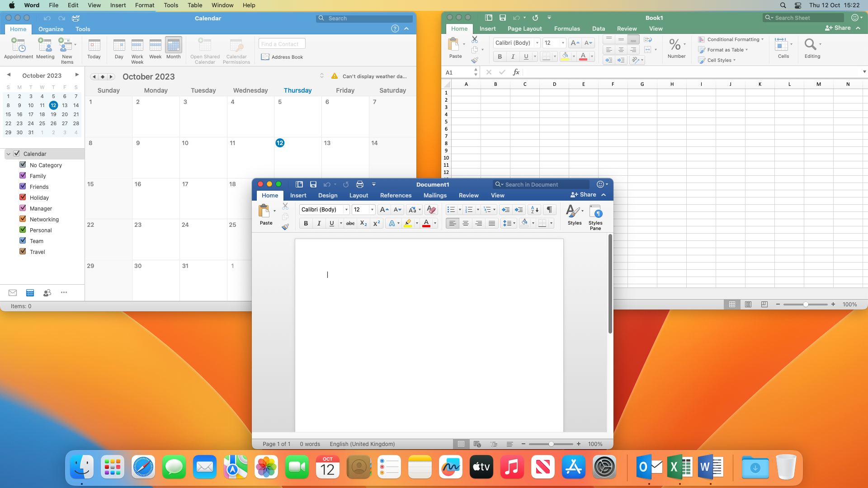
Task: Switch Calendar to Work Week view
Action: [x=137, y=51]
